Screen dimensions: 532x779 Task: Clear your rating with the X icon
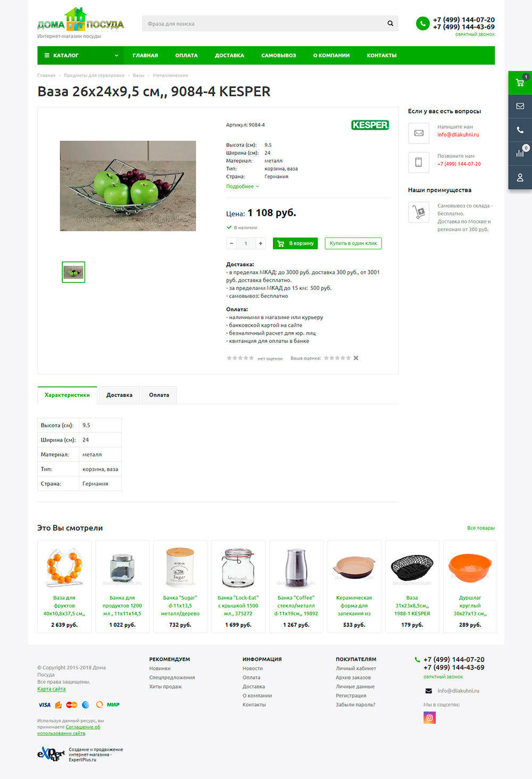pyautogui.click(x=356, y=358)
